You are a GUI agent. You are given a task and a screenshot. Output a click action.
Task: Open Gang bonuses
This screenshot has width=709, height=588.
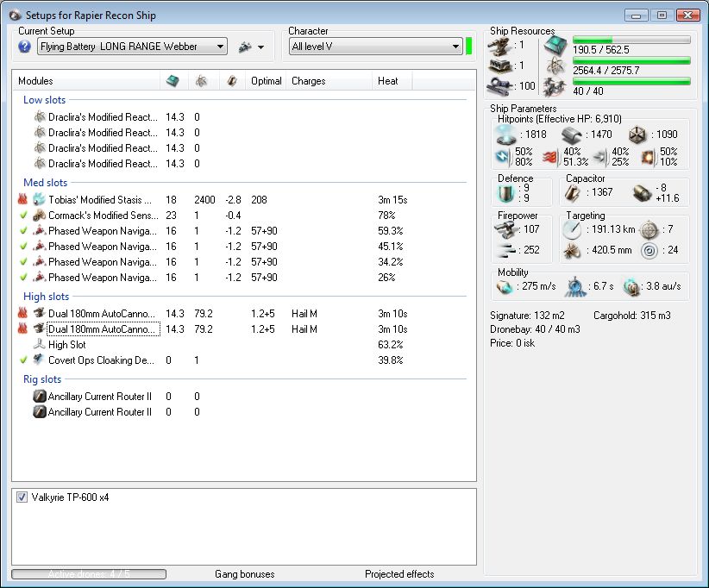pyautogui.click(x=245, y=574)
